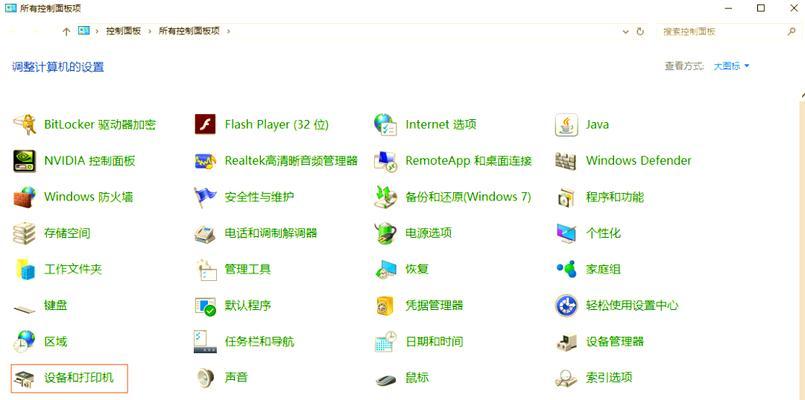The image size is (805, 400).
Task: Click the 键盘 label text
Action: coord(56,306)
